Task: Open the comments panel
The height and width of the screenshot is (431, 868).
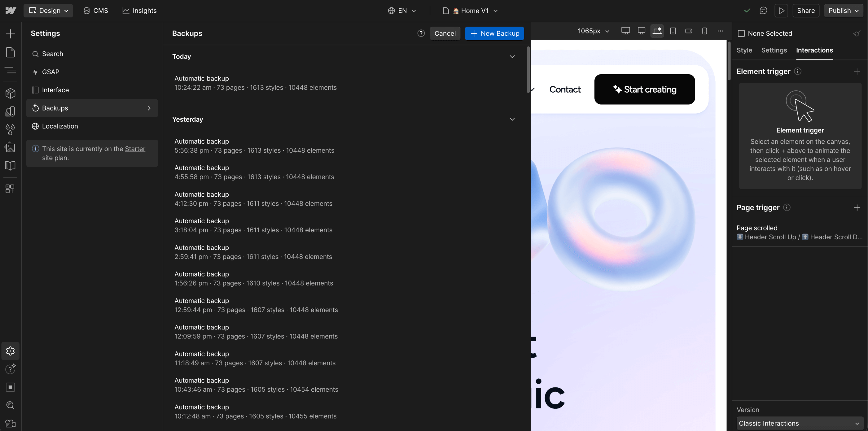Action: (x=764, y=11)
